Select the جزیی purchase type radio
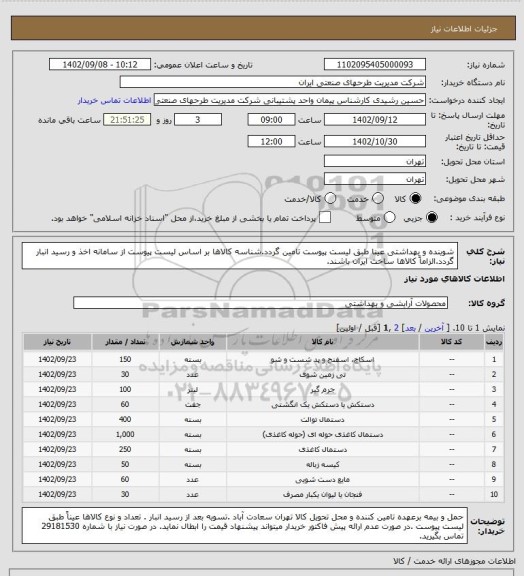 tap(432, 217)
